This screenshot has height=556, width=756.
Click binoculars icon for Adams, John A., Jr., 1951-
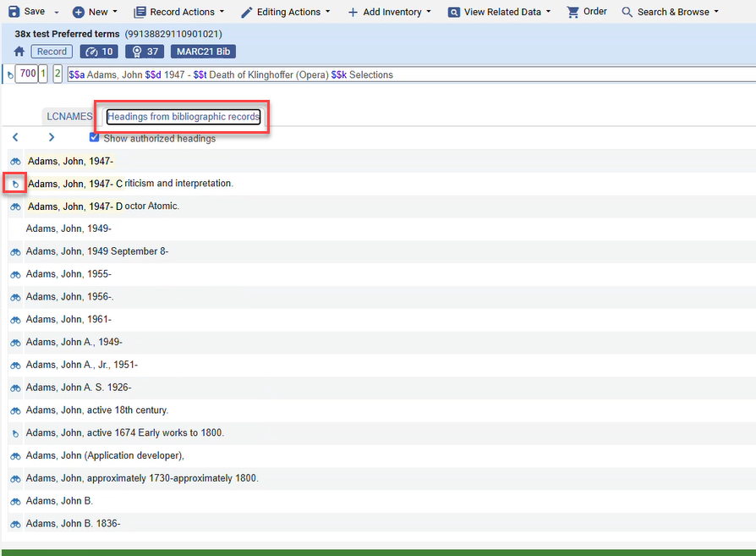15,366
